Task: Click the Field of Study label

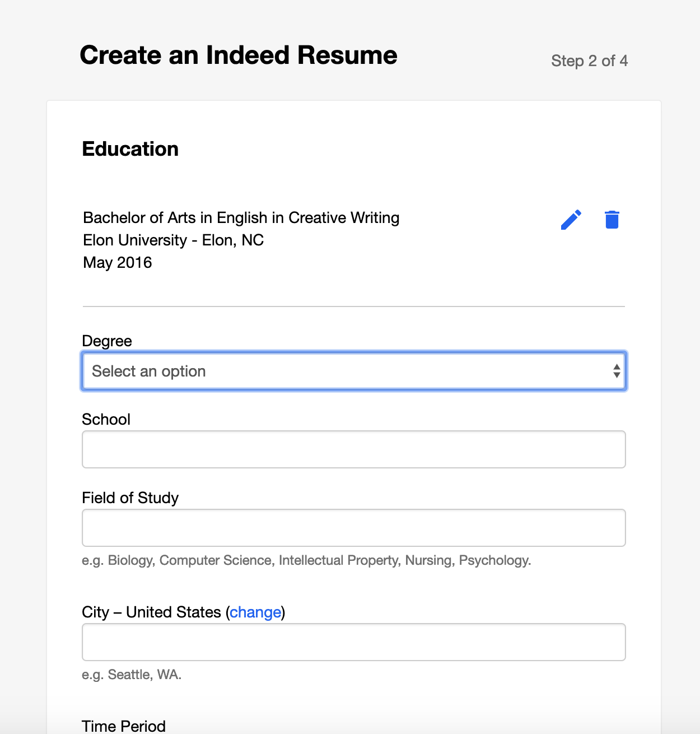Action: [130, 498]
